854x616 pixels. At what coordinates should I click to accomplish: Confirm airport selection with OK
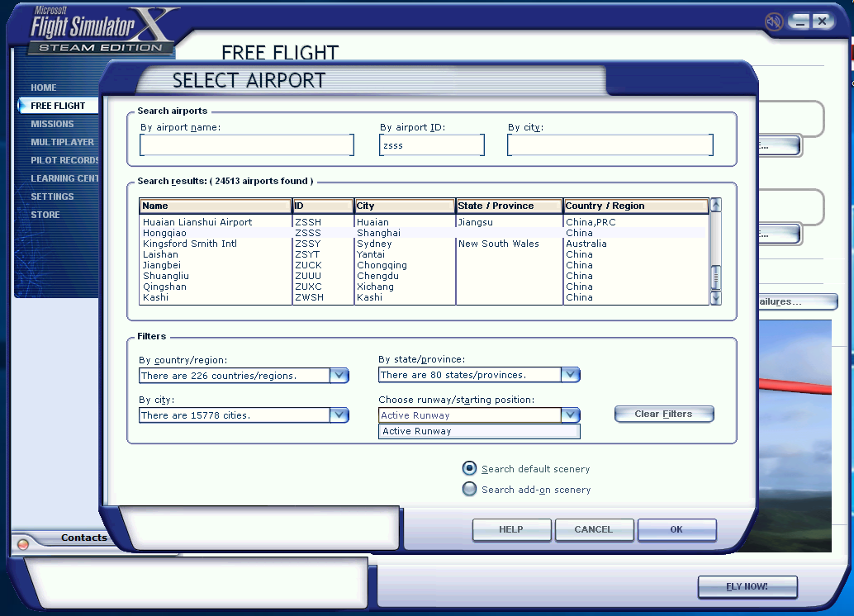pyautogui.click(x=676, y=529)
